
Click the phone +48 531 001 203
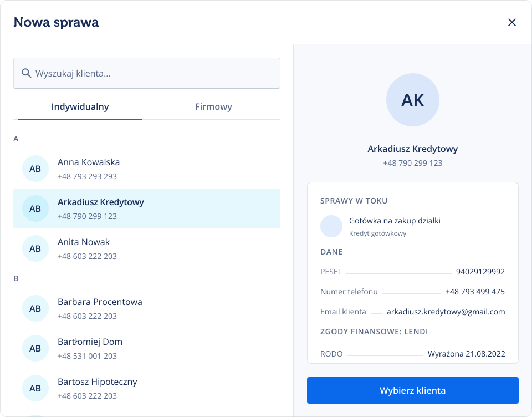point(87,356)
